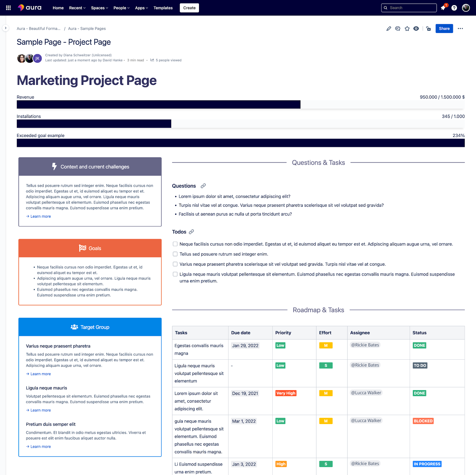Screen dimensions: 476x475
Task: Open the notifications bell icon
Action: (x=443, y=8)
